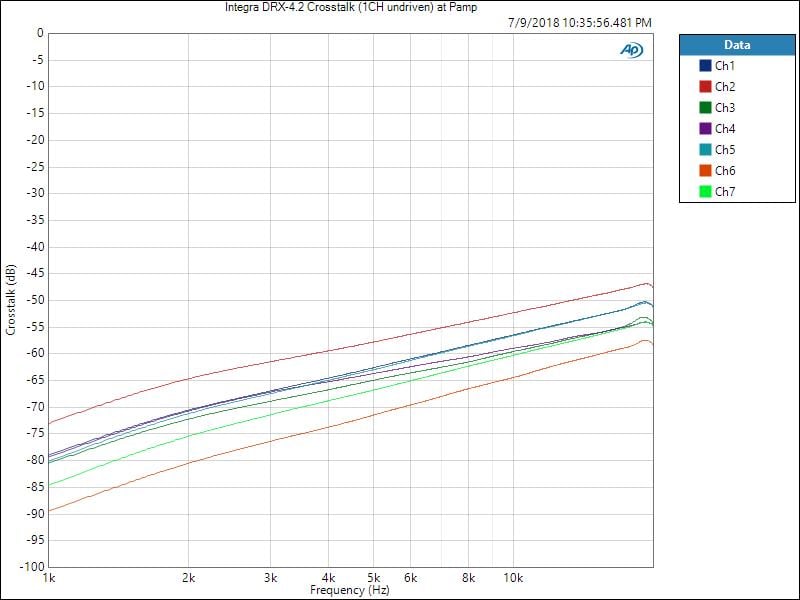Click the Ch4 text label in the legend

725,129
